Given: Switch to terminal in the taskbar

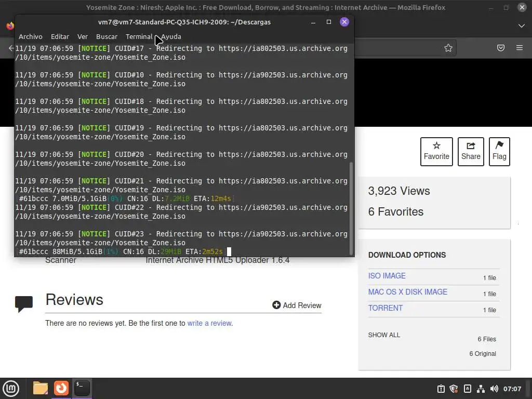Looking at the screenshot, I should (x=82, y=388).
